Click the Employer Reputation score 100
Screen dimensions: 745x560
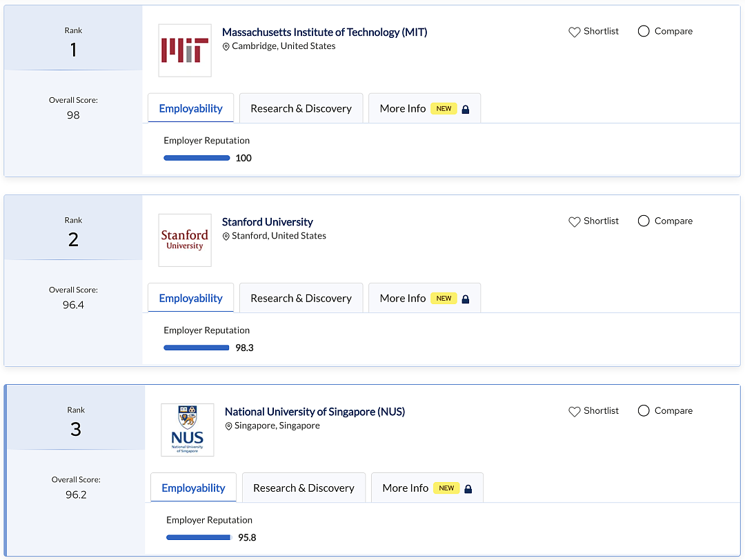(x=244, y=158)
